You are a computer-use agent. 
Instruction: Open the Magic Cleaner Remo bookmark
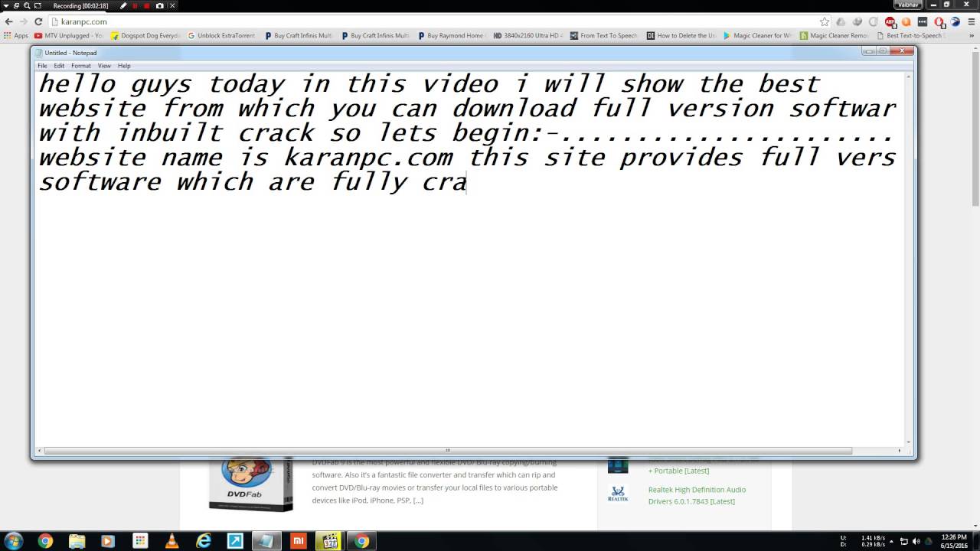point(835,35)
